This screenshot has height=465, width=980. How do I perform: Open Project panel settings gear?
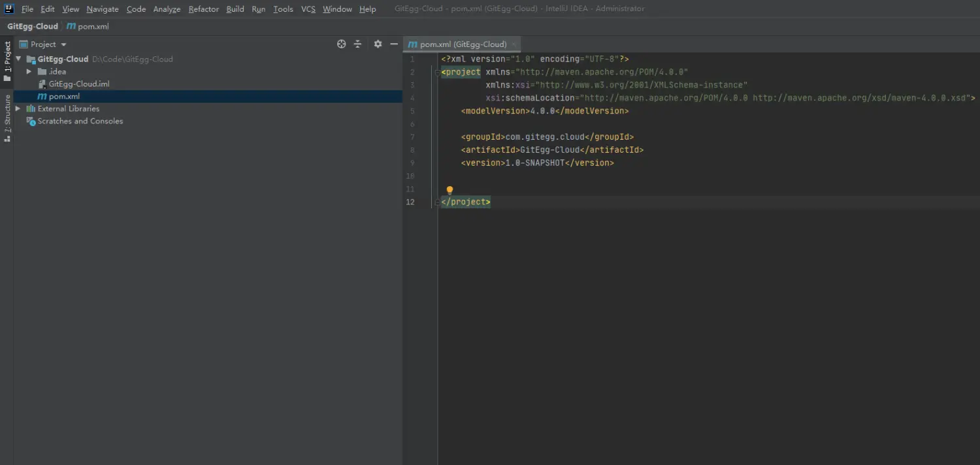coord(378,44)
